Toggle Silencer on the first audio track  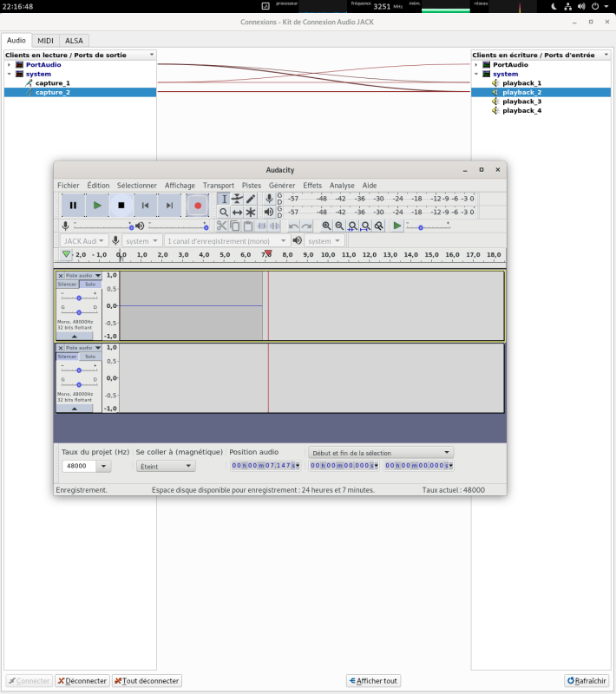pyautogui.click(x=68, y=285)
